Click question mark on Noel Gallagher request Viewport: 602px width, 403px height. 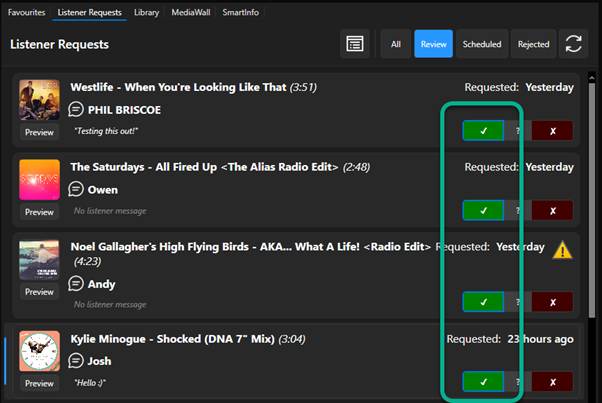point(518,302)
